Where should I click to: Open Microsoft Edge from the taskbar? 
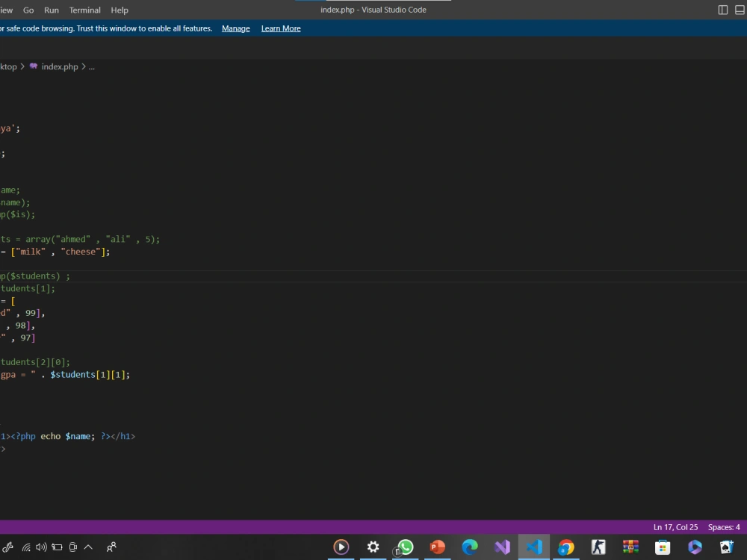pos(470,547)
